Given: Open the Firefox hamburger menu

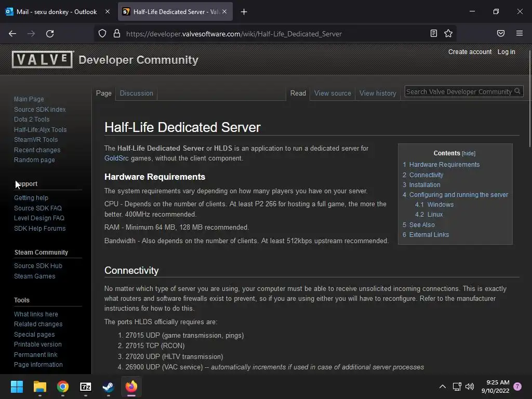Looking at the screenshot, I should tap(520, 33).
